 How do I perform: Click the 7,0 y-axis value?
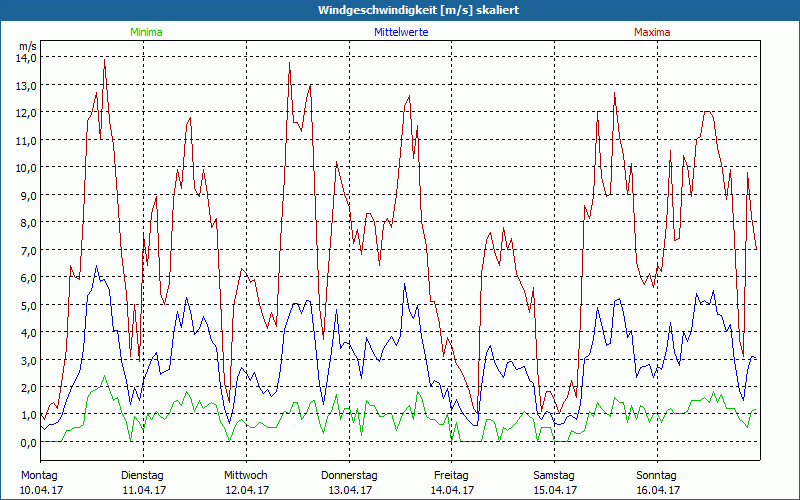pos(28,251)
